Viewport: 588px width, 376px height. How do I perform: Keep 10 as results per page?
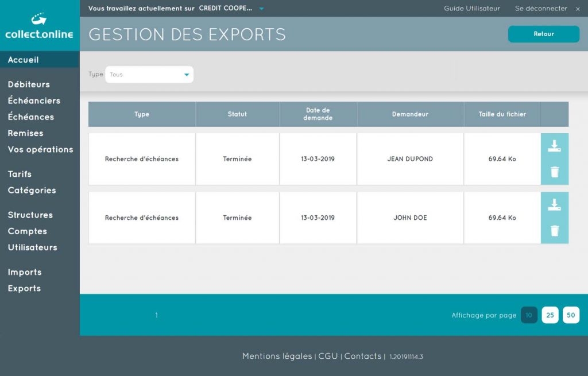[x=529, y=315]
